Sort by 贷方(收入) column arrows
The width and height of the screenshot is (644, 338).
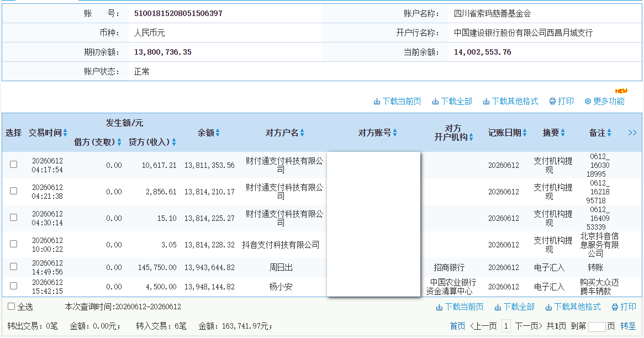[x=174, y=142]
